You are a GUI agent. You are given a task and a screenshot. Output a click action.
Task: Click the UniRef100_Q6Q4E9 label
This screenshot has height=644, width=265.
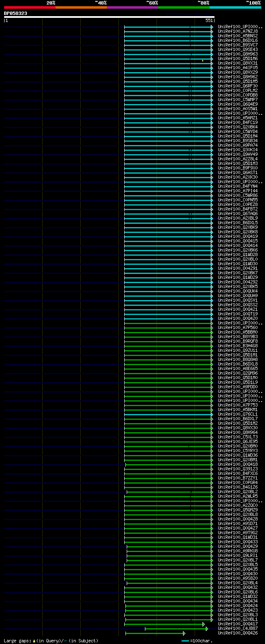pyautogui.click(x=238, y=104)
